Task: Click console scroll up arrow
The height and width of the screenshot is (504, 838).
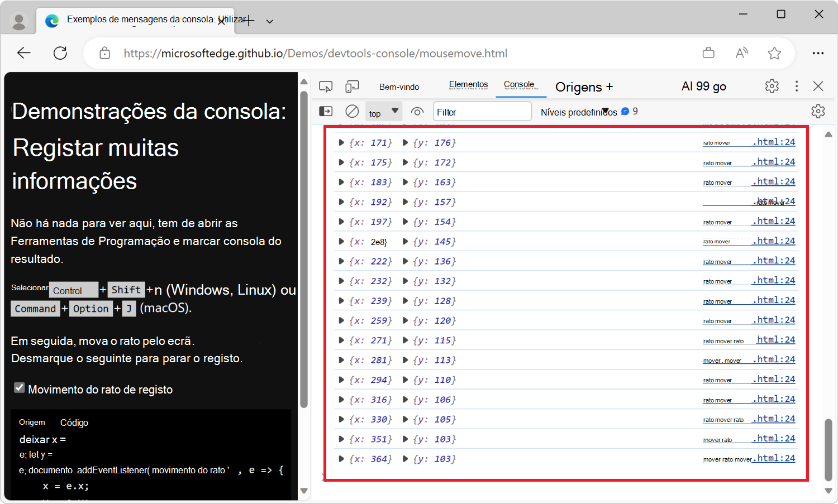Action: (829, 135)
